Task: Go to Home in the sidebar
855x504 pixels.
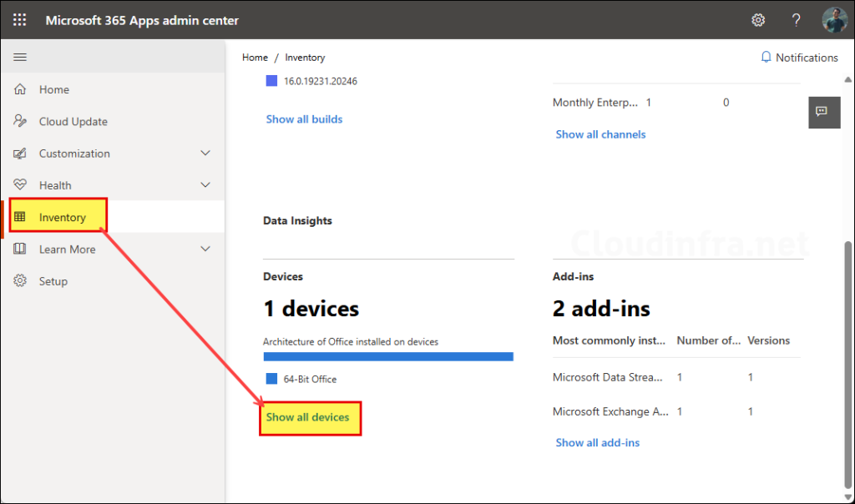Action: pos(53,89)
